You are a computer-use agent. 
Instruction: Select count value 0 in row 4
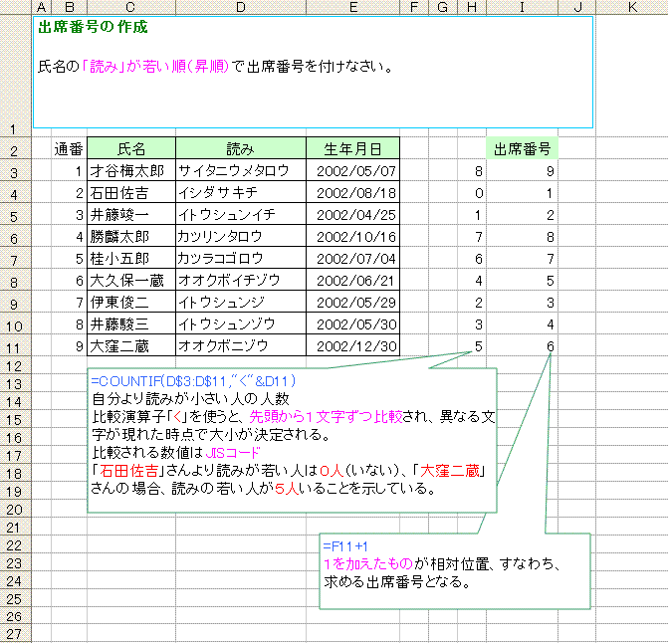click(472, 192)
